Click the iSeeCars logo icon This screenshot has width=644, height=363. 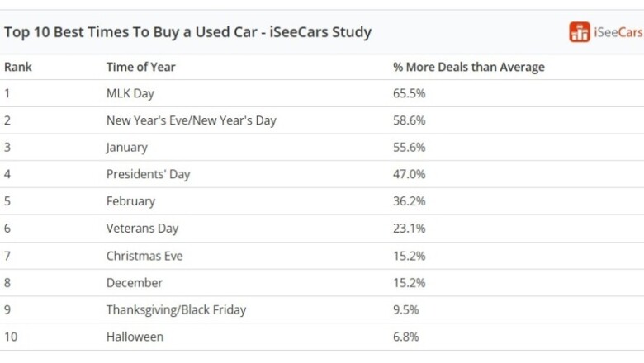pos(580,32)
